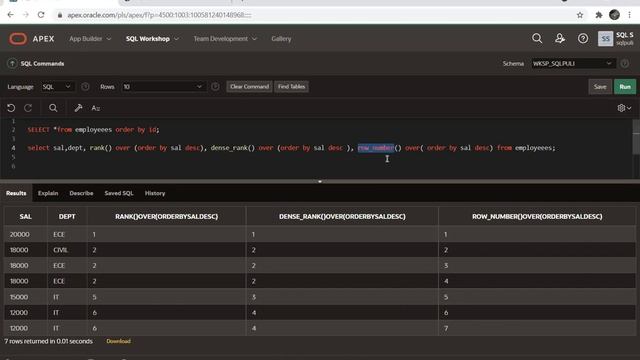The image size is (640, 360).
Task: Click the Oracle APEX logo icon
Action: (18, 39)
